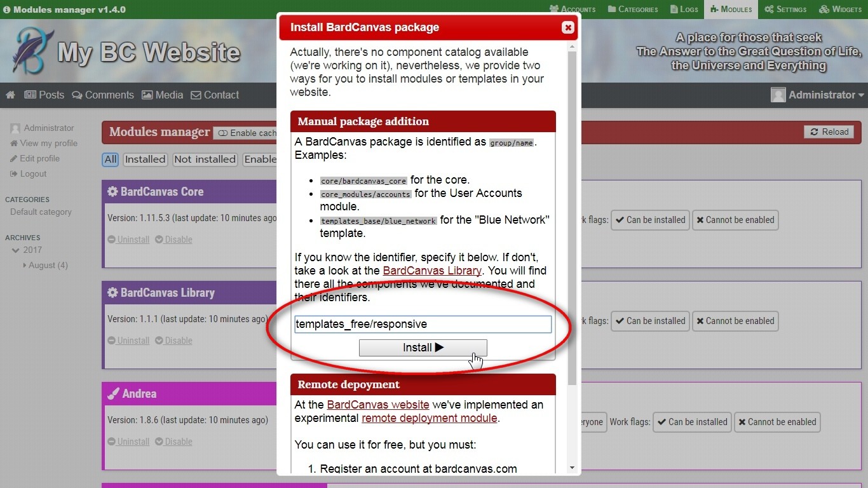Click Can be installed flag for Andrea
The image size is (868, 488).
point(692,422)
